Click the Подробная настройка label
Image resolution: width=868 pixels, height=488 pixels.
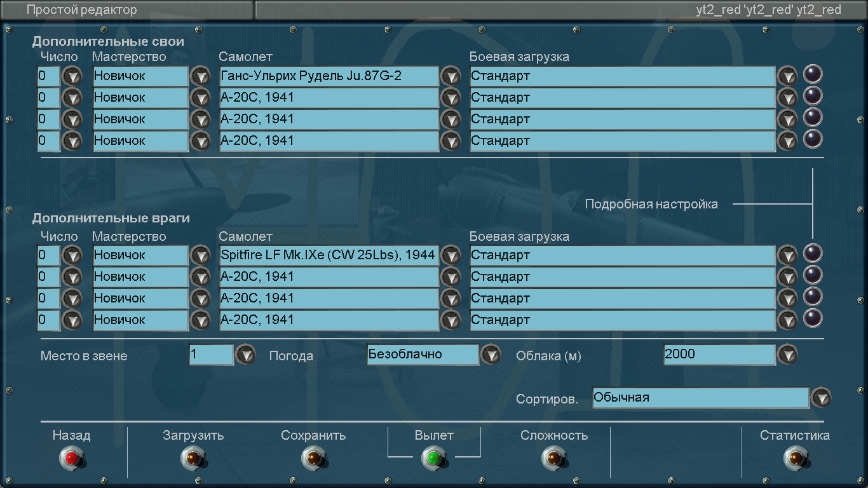[651, 204]
